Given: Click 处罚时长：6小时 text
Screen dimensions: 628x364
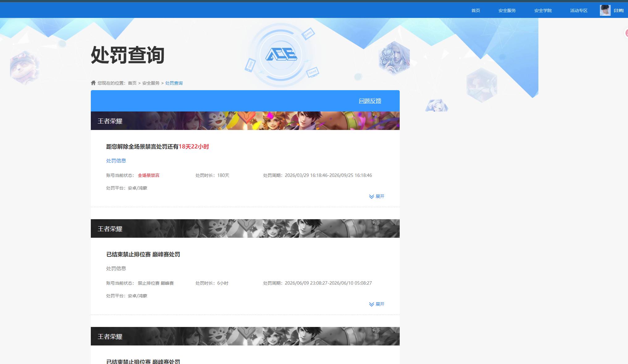Looking at the screenshot, I should [212, 283].
